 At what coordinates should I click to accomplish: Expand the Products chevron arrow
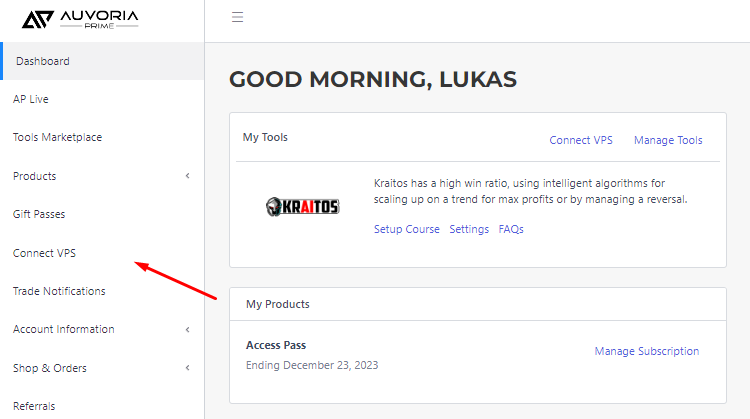pyautogui.click(x=188, y=176)
